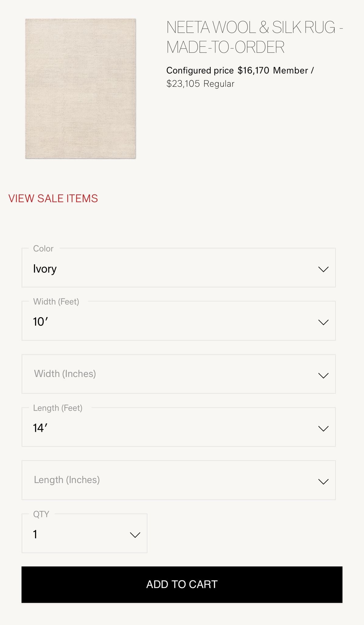This screenshot has width=364, height=625.
Task: Click the Length (Feet) chevron arrow
Action: tap(323, 428)
